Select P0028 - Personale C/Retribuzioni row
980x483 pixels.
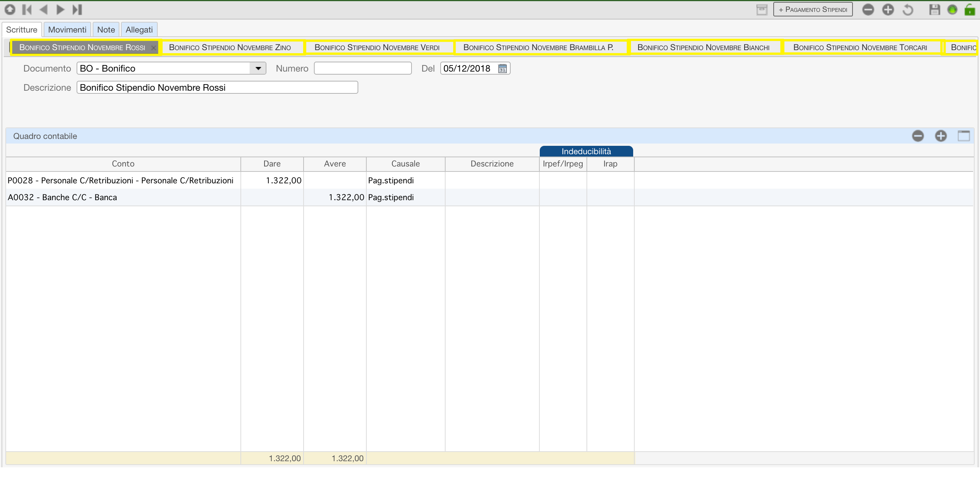click(490, 180)
